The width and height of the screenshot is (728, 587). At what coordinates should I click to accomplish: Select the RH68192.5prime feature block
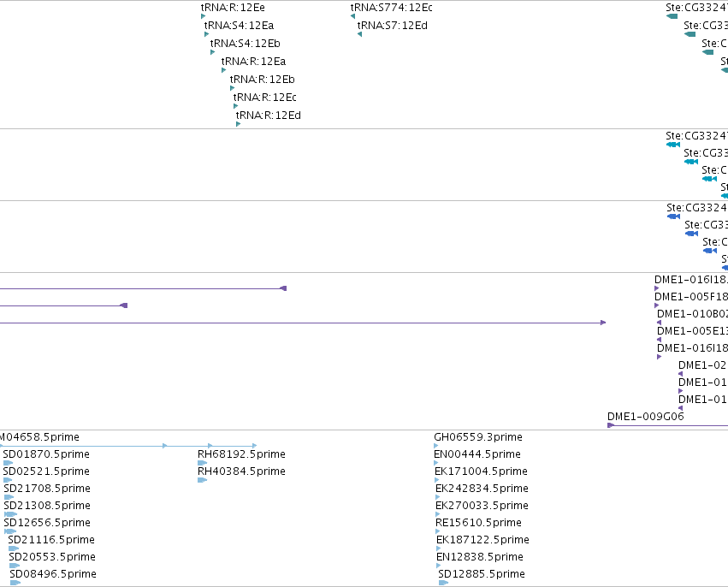pos(203,463)
